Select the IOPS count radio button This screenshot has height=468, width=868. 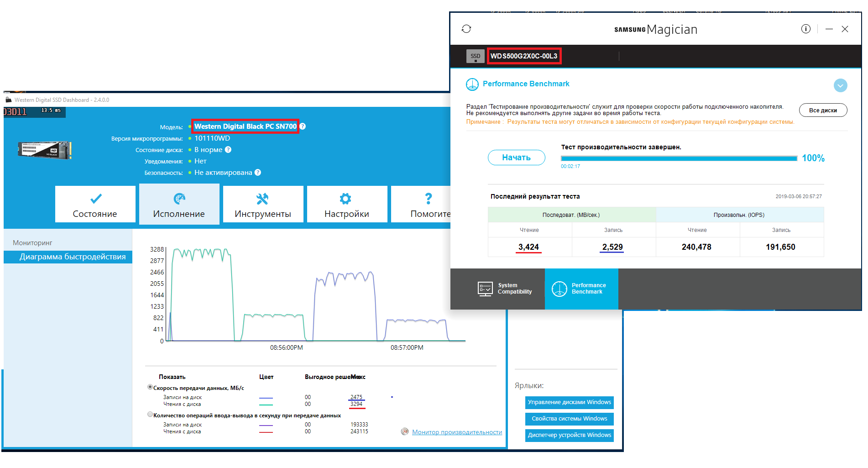click(150, 415)
